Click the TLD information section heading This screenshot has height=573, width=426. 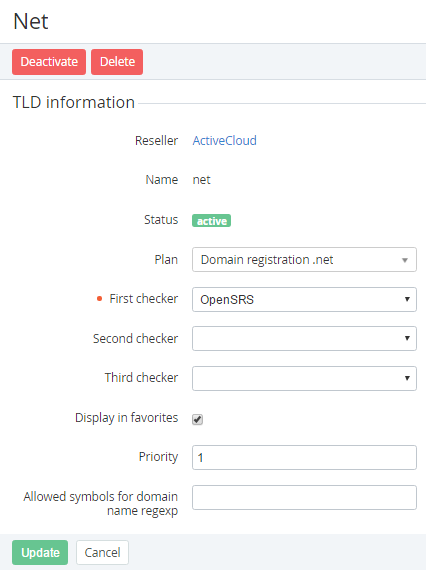click(x=74, y=102)
